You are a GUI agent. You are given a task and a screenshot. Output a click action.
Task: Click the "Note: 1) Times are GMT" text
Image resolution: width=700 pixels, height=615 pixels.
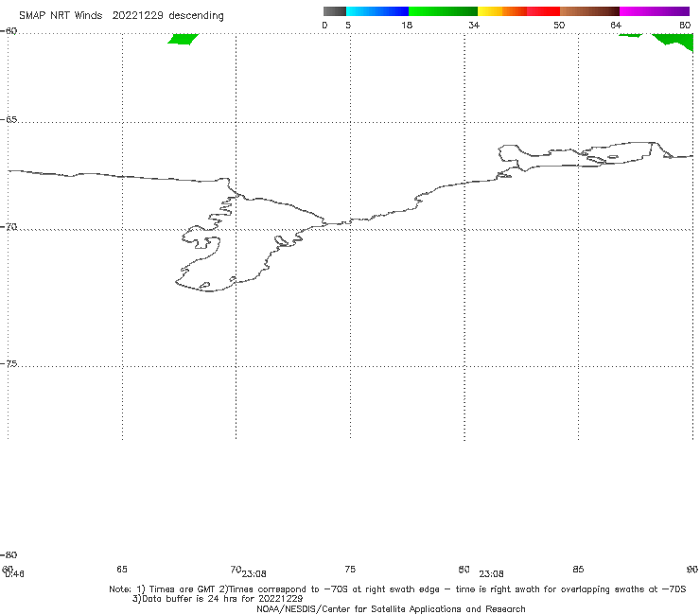(163, 589)
